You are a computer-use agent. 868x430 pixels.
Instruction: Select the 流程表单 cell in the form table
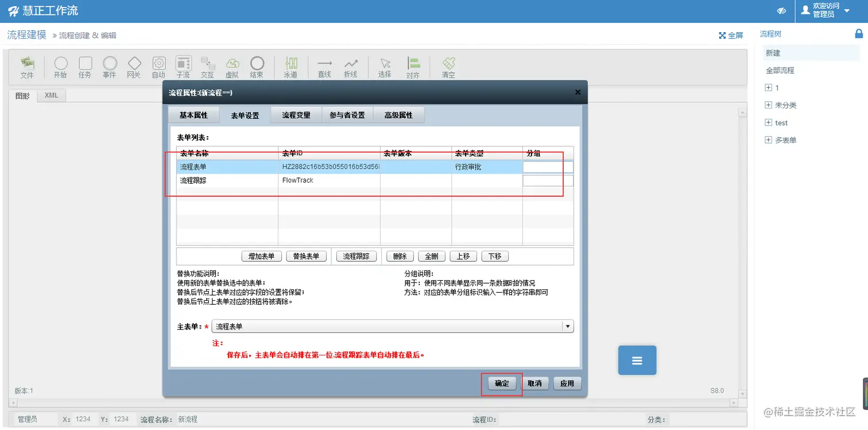point(227,167)
